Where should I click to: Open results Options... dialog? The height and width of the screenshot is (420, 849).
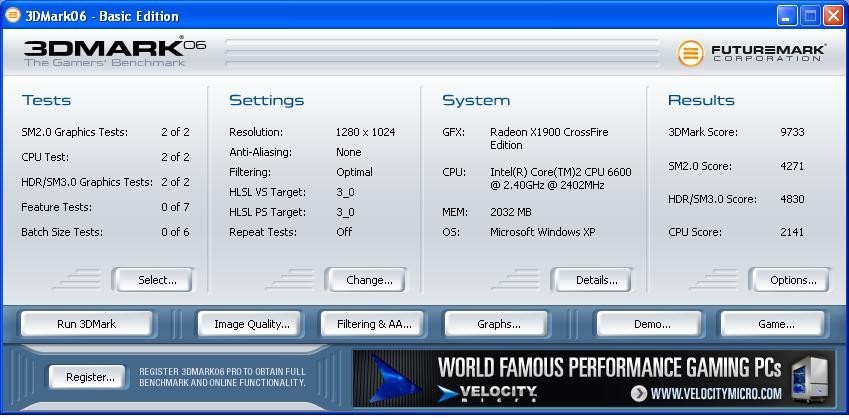point(789,280)
